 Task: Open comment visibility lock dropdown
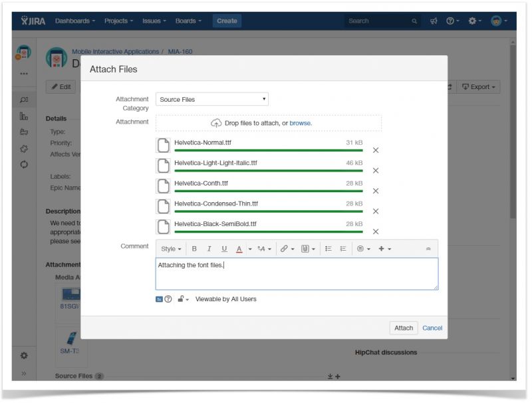click(184, 299)
